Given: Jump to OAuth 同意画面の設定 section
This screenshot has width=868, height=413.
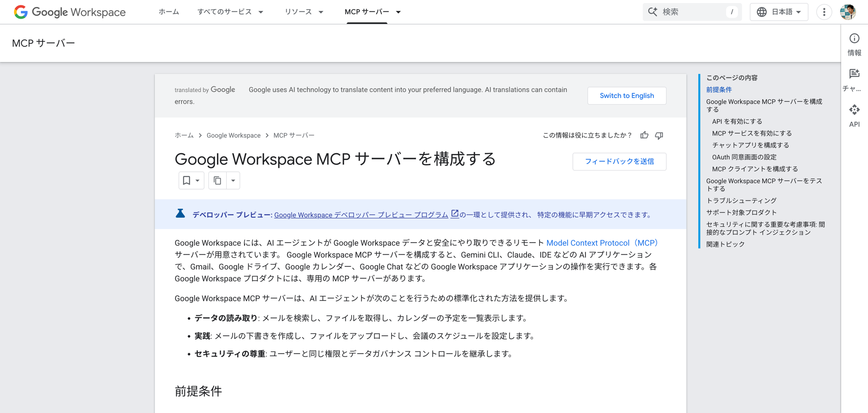Looking at the screenshot, I should pos(744,157).
